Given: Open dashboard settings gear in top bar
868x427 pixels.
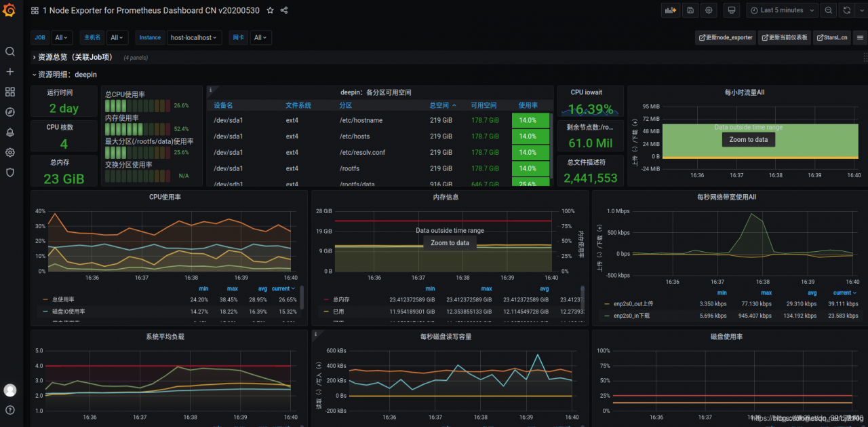Looking at the screenshot, I should pos(709,10).
